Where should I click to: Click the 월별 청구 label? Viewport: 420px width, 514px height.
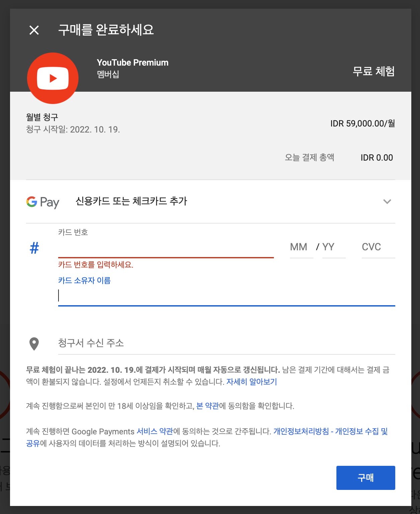(42, 117)
